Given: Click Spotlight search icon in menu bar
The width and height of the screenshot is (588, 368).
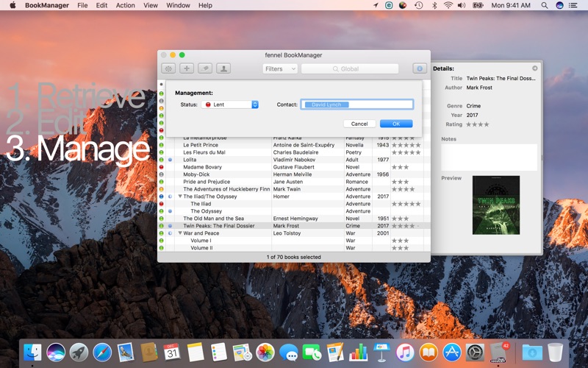Looking at the screenshot, I should 544,5.
